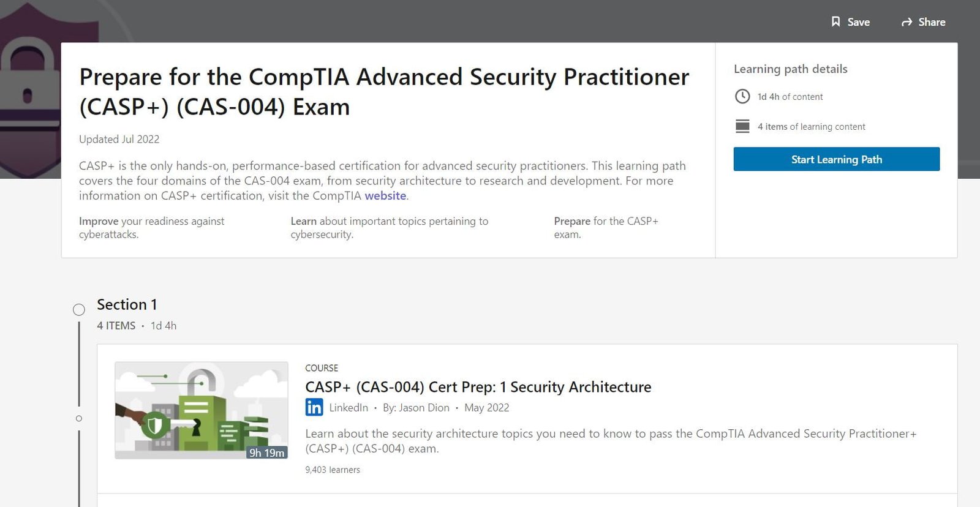
Task: Select the COURSE label on the first item
Action: (x=321, y=367)
